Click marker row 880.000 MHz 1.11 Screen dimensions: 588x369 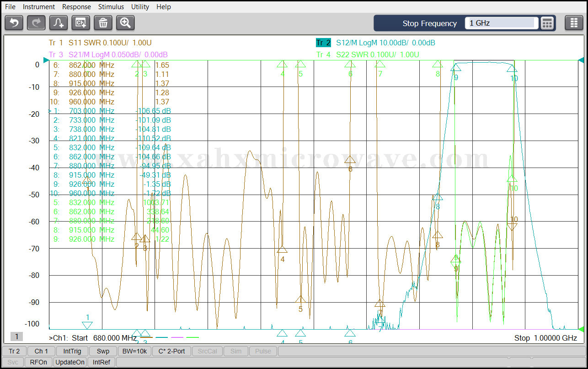pyautogui.click(x=111, y=74)
